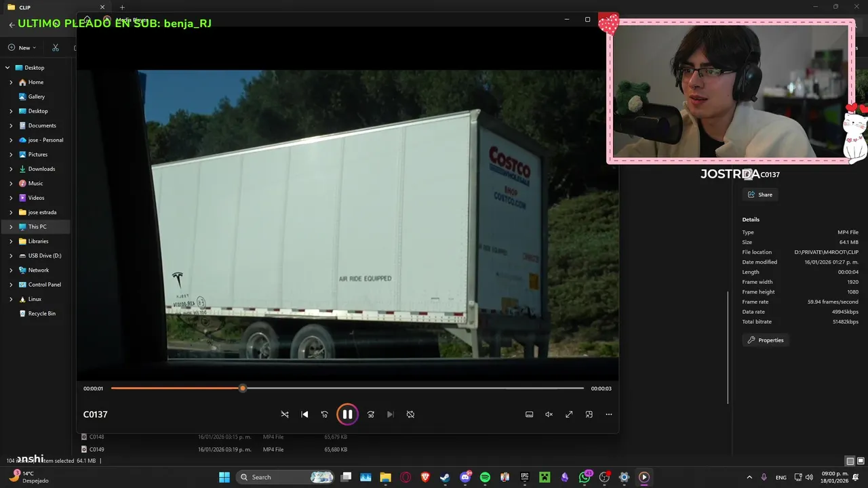
Task: Open Gallery in navigation pane
Action: coord(37,97)
